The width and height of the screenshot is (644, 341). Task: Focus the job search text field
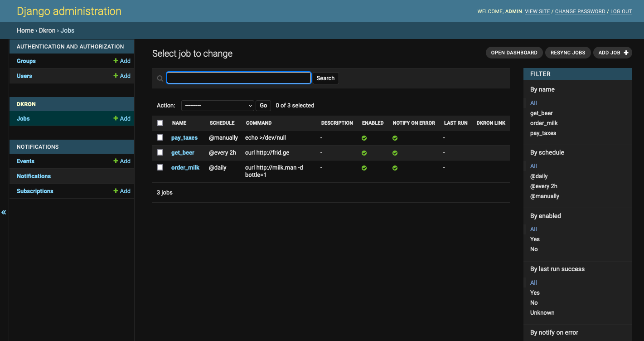point(239,78)
